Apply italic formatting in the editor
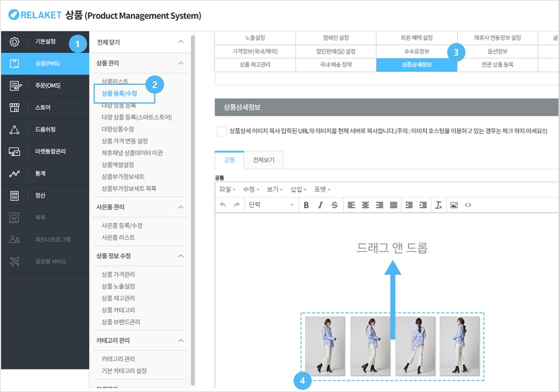Viewport: 559px width, 392px height. pyautogui.click(x=320, y=205)
